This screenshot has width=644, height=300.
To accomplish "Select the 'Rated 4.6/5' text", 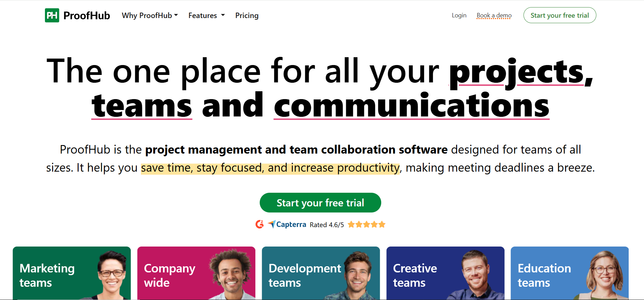I will [x=327, y=225].
